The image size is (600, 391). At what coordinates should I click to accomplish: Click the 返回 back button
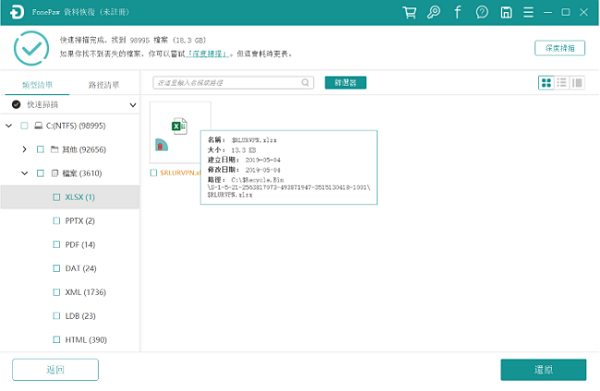[55, 370]
